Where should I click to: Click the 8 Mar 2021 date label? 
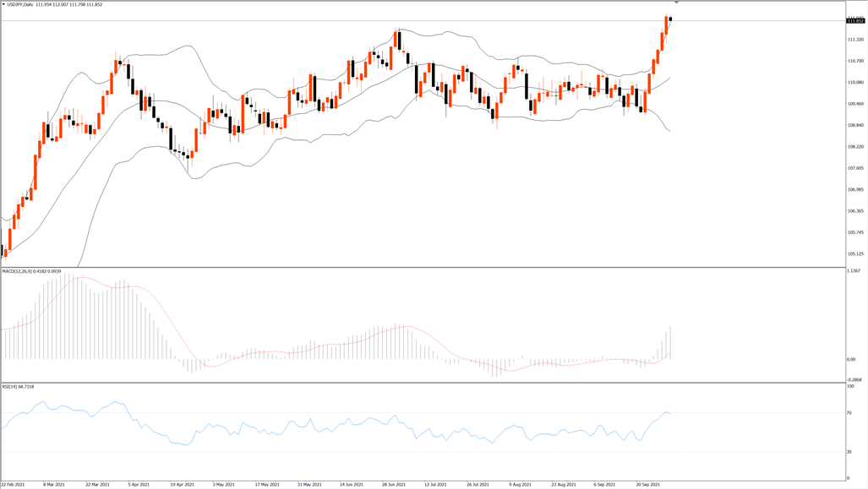coord(54,485)
